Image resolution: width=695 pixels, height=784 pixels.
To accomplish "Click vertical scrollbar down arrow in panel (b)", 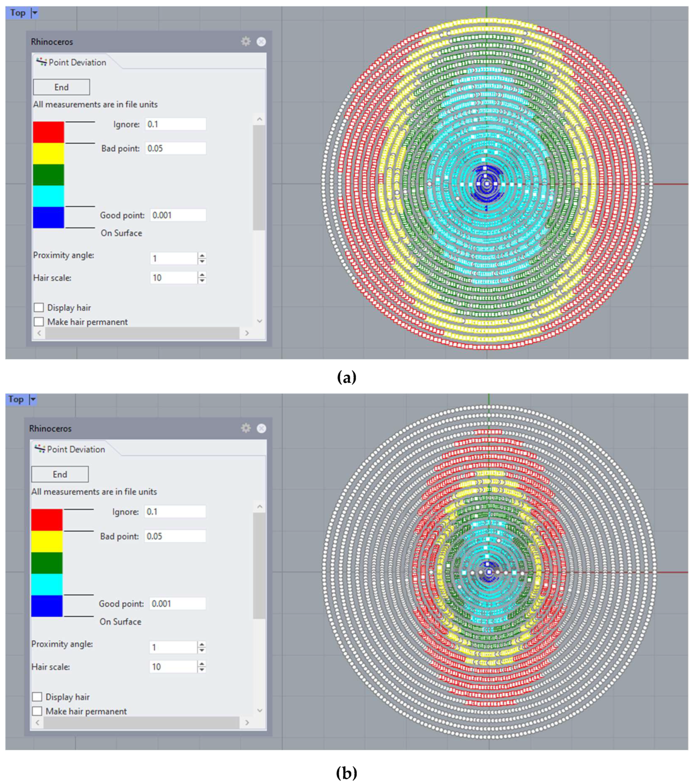I will [x=259, y=710].
